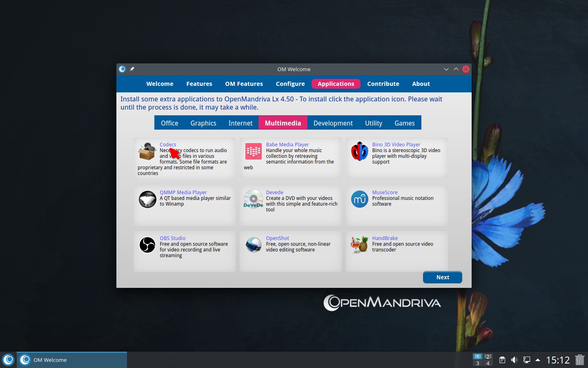Screen dimensions: 588x368
Task: Click the OBS Studio icon
Action: coord(147,245)
